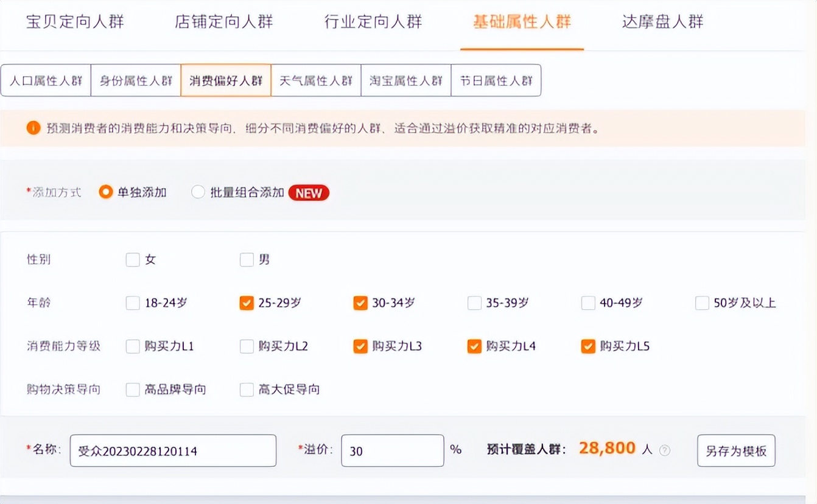Disable the 购买力L4 consumption level

(x=474, y=346)
